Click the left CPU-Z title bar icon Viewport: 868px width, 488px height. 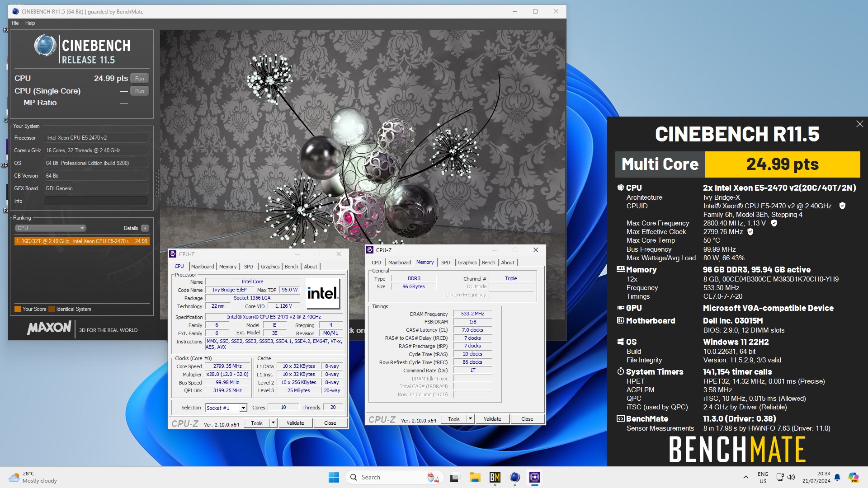point(173,254)
